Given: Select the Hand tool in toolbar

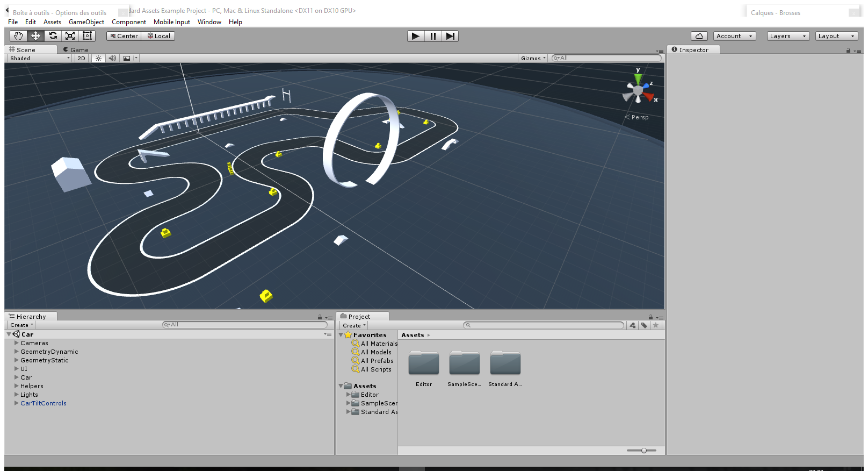Looking at the screenshot, I should point(18,36).
